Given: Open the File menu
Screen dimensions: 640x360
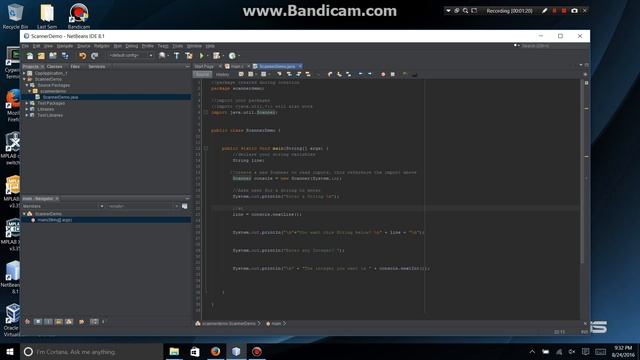Looking at the screenshot, I should (x=25, y=46).
